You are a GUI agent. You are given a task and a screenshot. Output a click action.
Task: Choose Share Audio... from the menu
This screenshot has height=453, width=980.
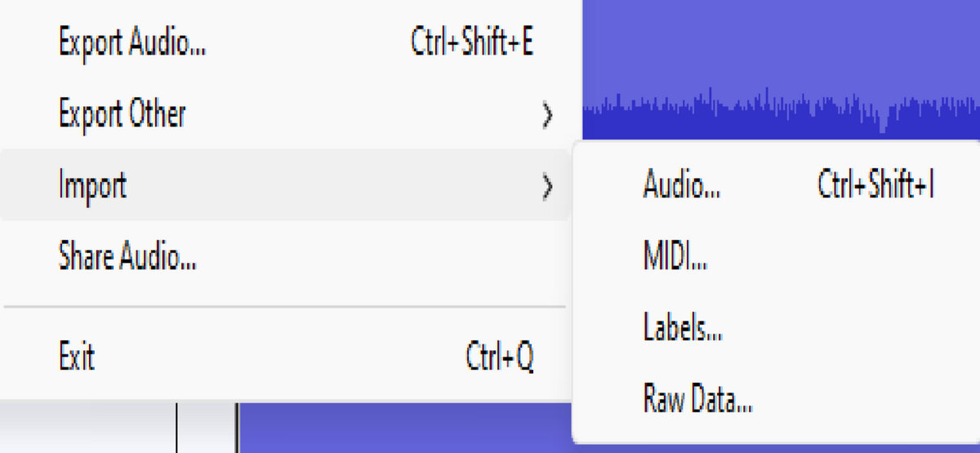click(x=127, y=257)
